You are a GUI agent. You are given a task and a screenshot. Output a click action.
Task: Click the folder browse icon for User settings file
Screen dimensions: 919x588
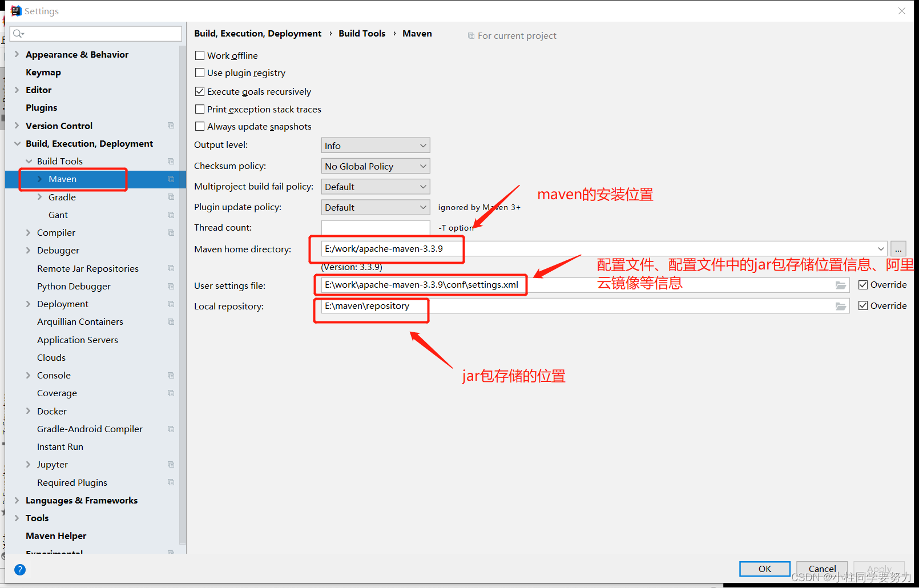[x=840, y=285]
